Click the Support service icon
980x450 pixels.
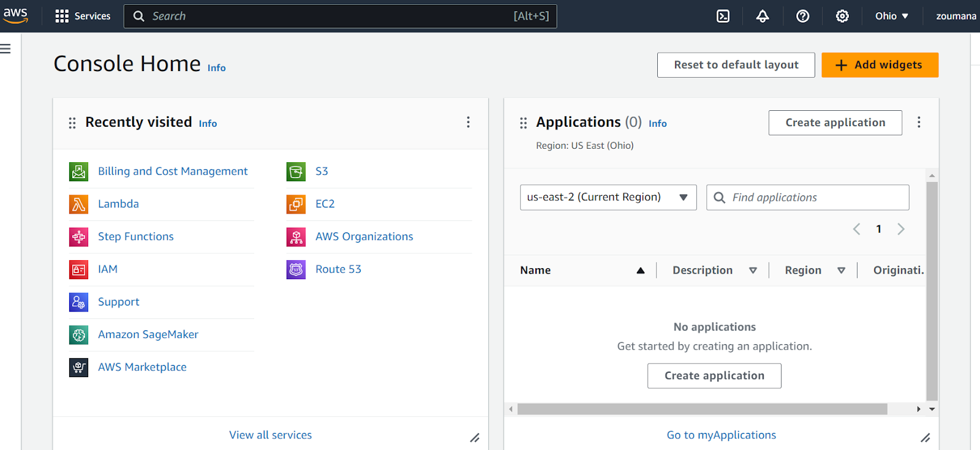point(78,302)
